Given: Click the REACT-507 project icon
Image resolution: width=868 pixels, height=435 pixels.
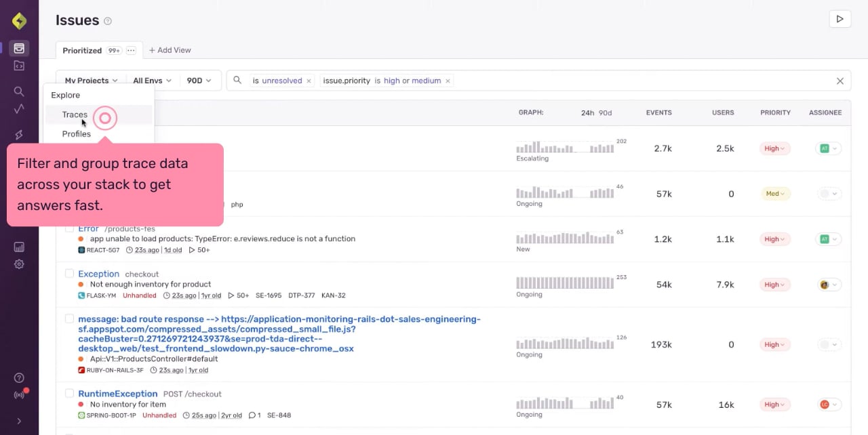Looking at the screenshot, I should pos(81,250).
